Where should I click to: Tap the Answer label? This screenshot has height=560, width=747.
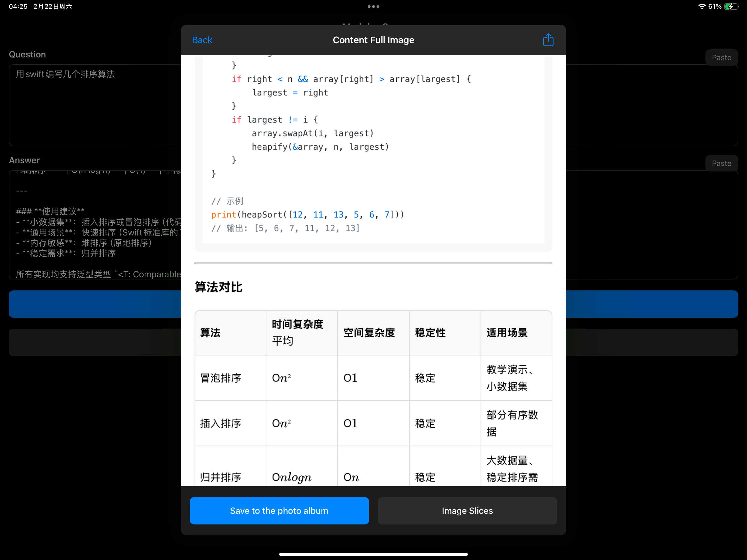tap(24, 160)
